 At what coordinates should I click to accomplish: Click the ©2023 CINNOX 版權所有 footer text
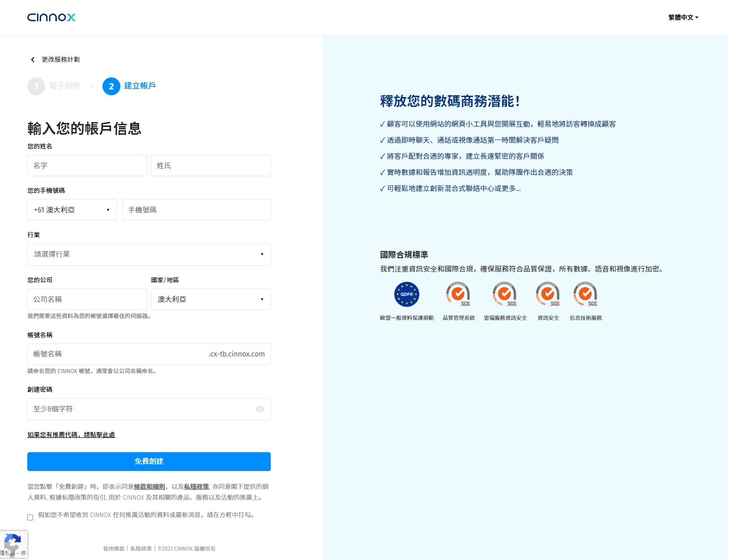187,549
